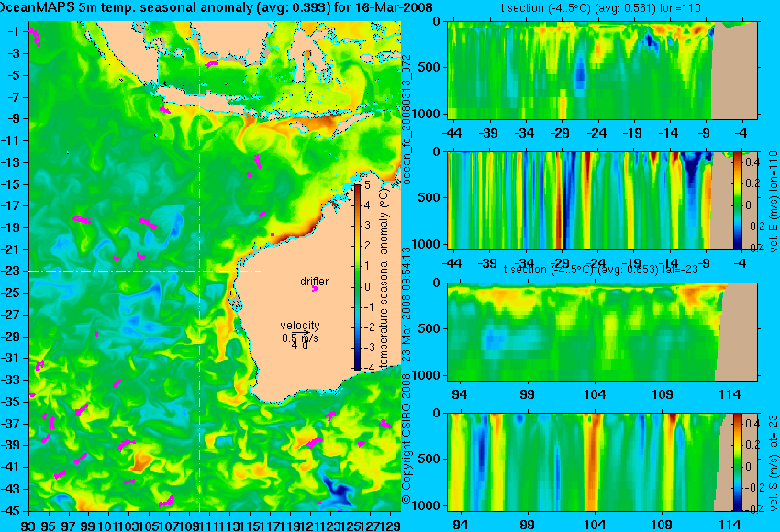
Task: Open the southward velocity section plot for lat=-23
Action: (602, 462)
